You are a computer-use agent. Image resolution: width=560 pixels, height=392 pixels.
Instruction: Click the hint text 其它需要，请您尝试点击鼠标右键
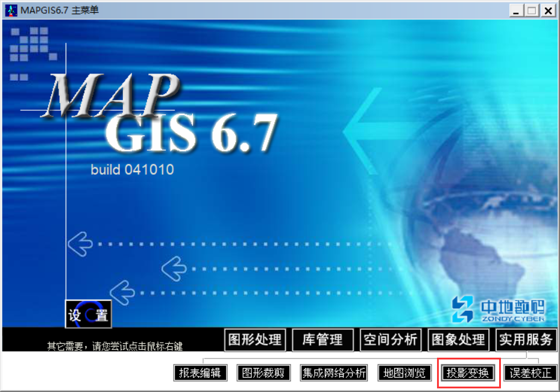[x=115, y=346]
